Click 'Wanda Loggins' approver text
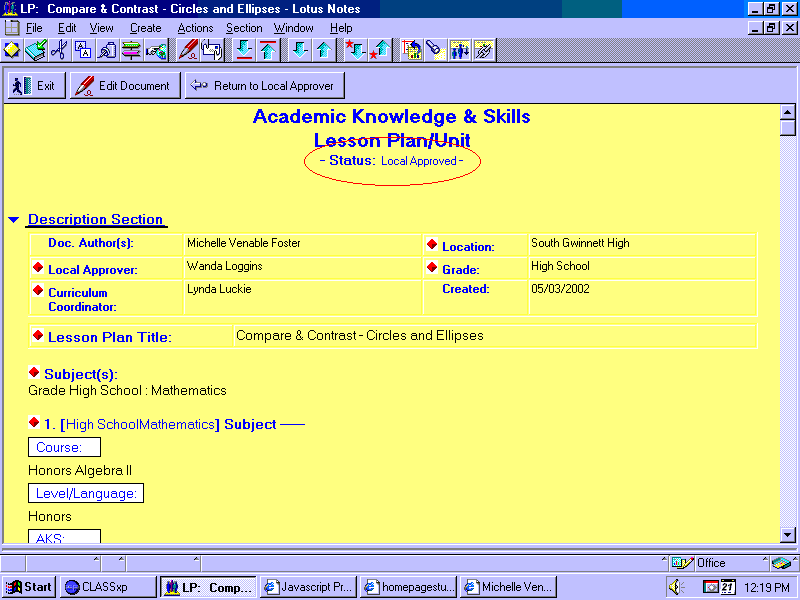Image resolution: width=800 pixels, height=600 pixels. click(224, 266)
